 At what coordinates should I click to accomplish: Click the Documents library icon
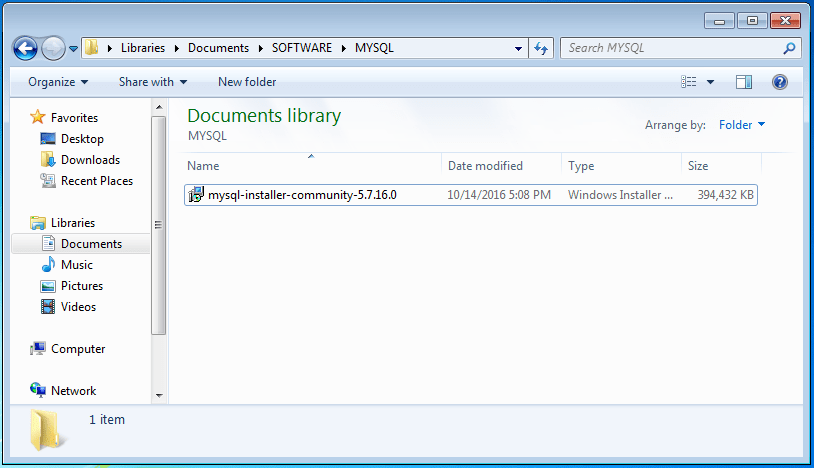click(x=48, y=243)
